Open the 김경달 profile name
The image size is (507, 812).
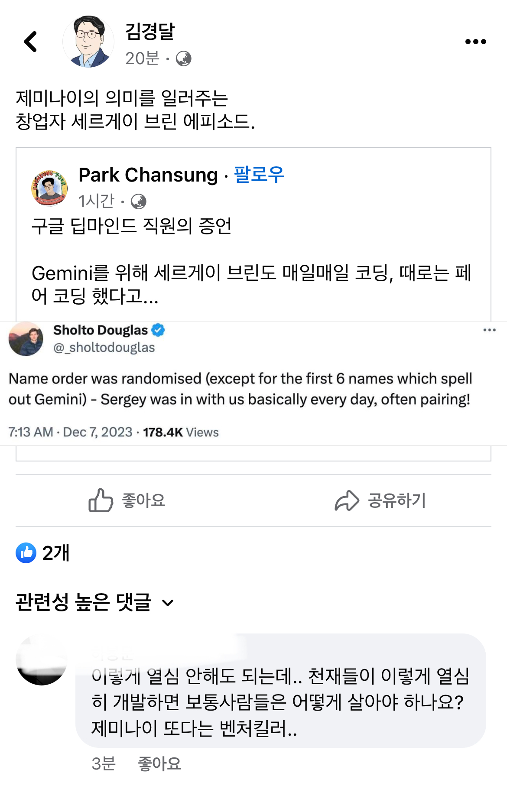point(150,31)
